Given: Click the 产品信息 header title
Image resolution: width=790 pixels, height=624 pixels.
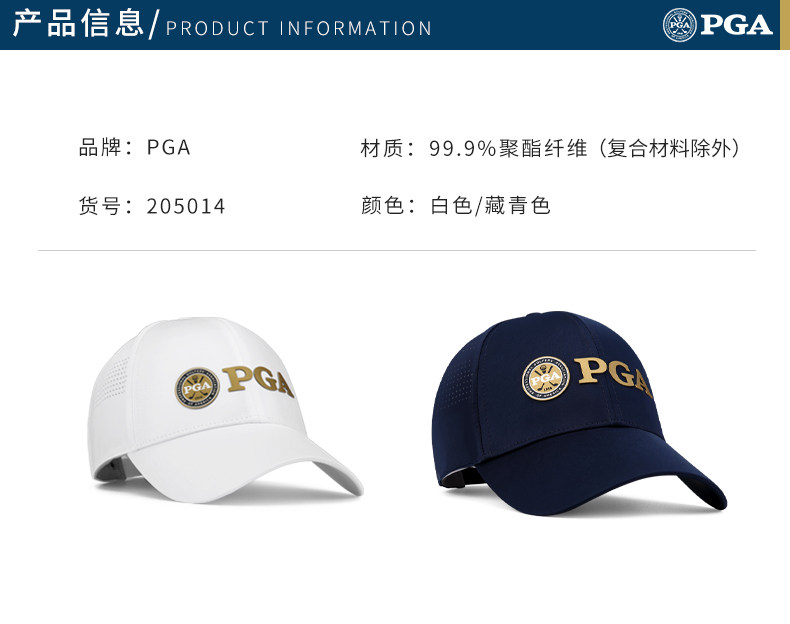Looking at the screenshot, I should coord(79,23).
